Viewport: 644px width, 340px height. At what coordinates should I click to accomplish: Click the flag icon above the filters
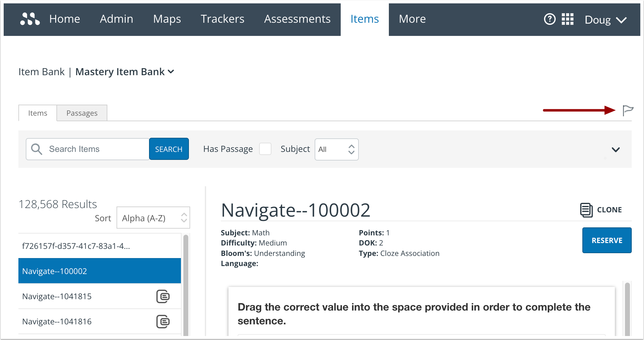[x=627, y=110]
